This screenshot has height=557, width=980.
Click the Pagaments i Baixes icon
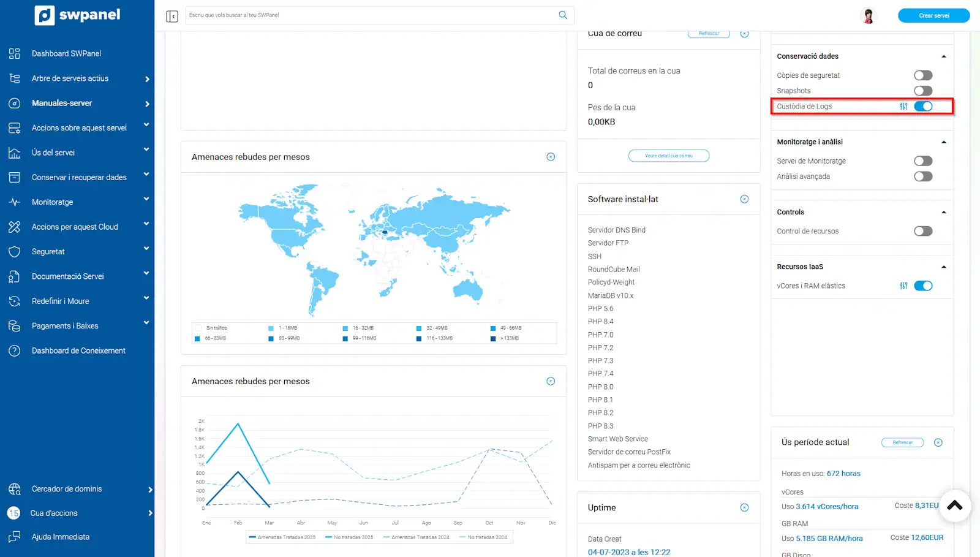click(x=15, y=326)
